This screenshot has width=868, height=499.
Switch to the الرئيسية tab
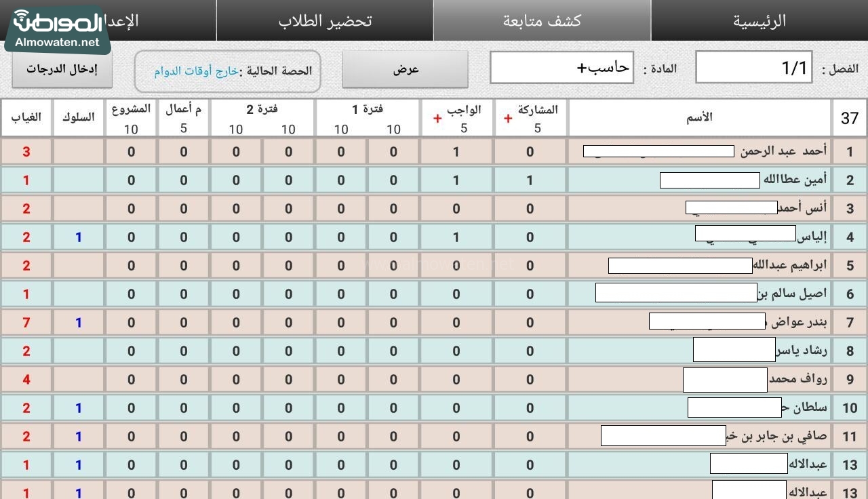759,20
